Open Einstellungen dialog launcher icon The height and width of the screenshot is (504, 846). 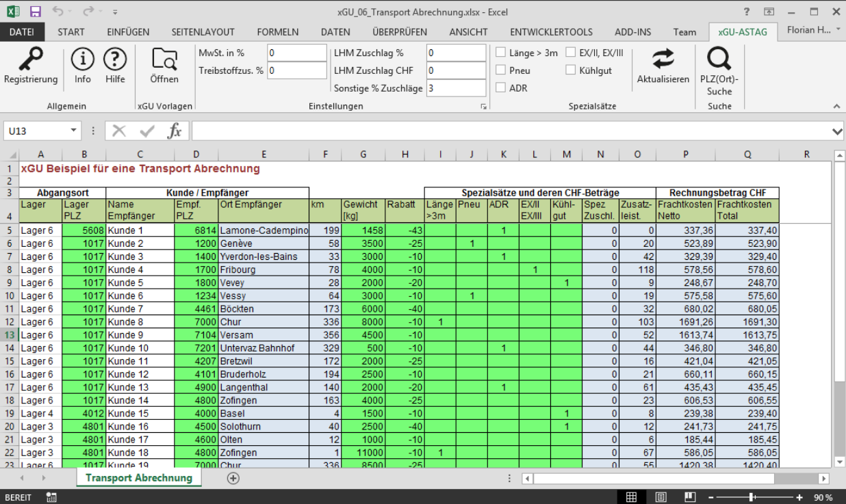click(484, 107)
